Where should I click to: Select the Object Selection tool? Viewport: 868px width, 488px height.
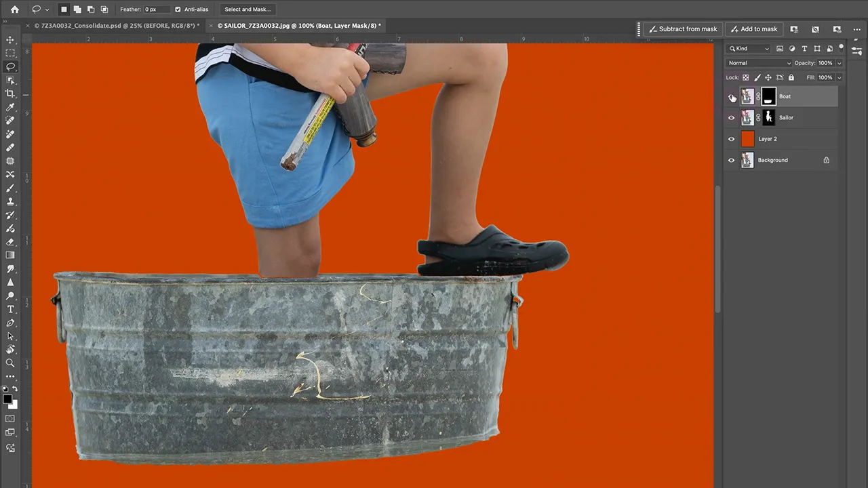point(10,81)
